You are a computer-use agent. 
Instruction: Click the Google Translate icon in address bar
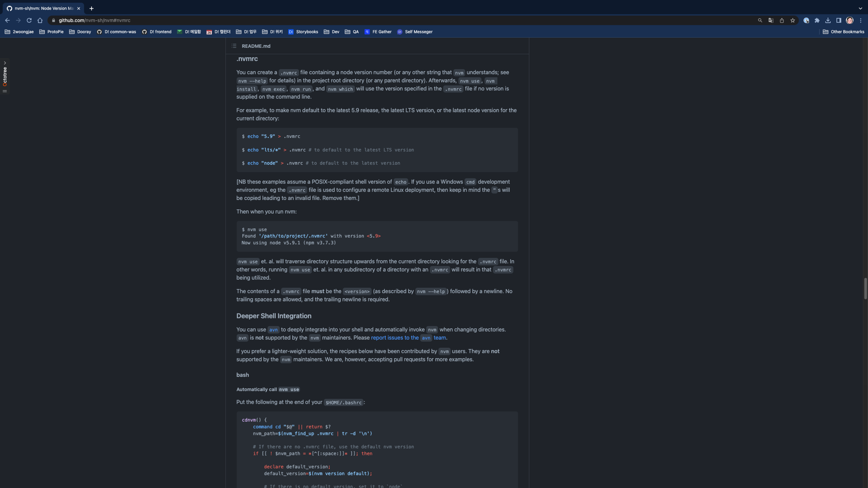[x=771, y=20]
